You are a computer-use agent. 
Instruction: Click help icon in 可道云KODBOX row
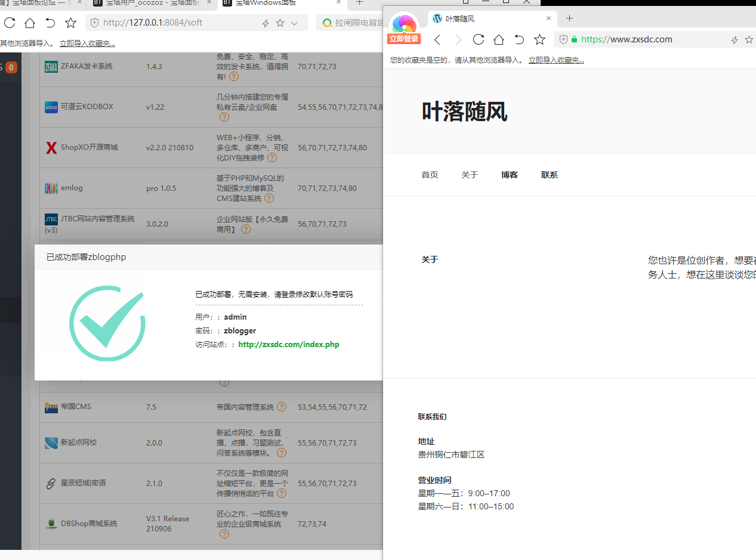[x=224, y=117]
